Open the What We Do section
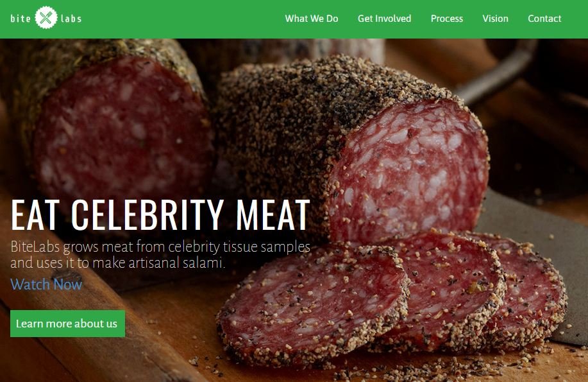Image resolution: width=588 pixels, height=382 pixels. point(311,19)
